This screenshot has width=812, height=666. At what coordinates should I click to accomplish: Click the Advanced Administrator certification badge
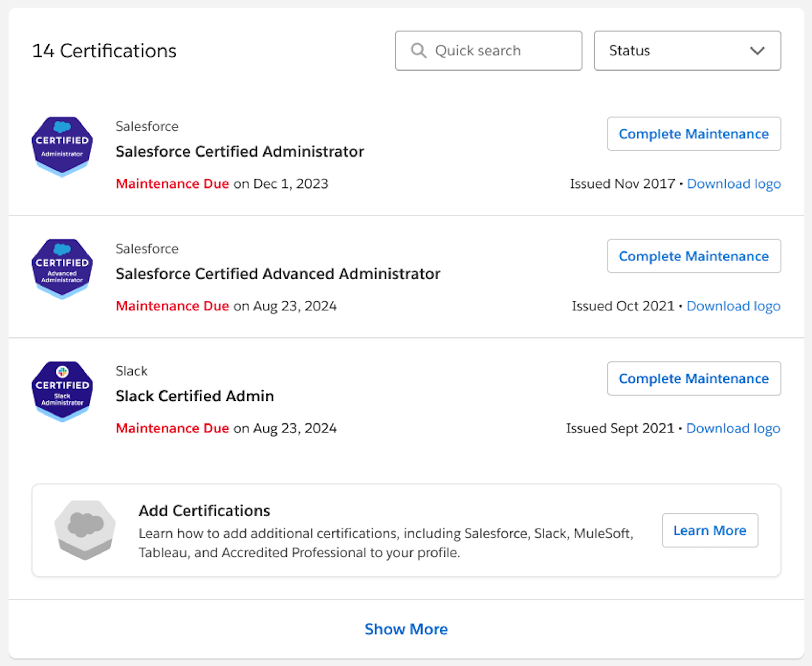[62, 269]
